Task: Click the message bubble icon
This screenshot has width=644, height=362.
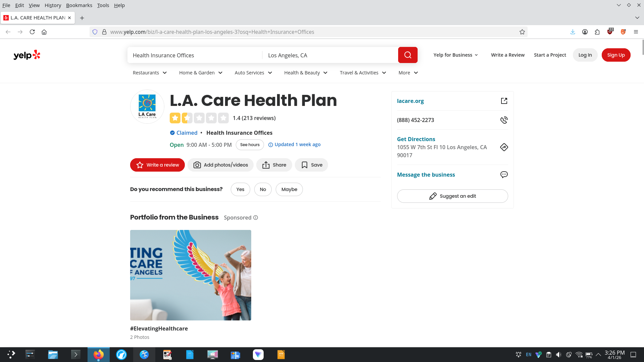Action: [504, 175]
